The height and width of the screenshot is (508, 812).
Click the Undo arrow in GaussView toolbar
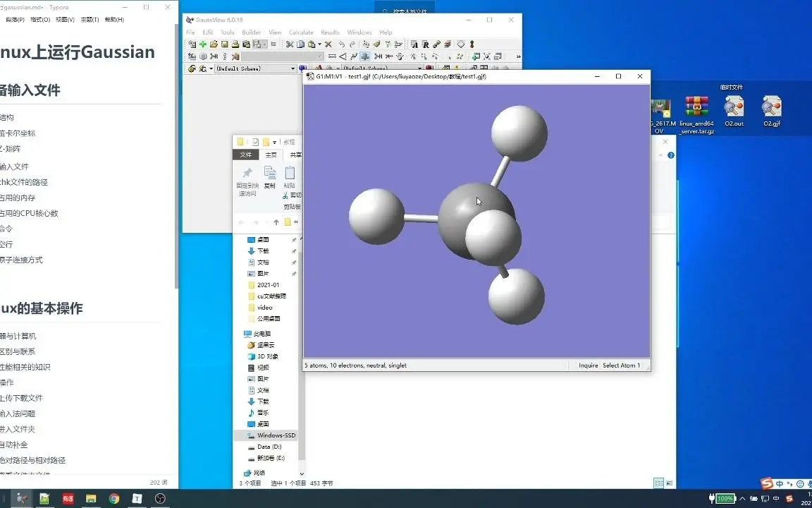point(342,44)
